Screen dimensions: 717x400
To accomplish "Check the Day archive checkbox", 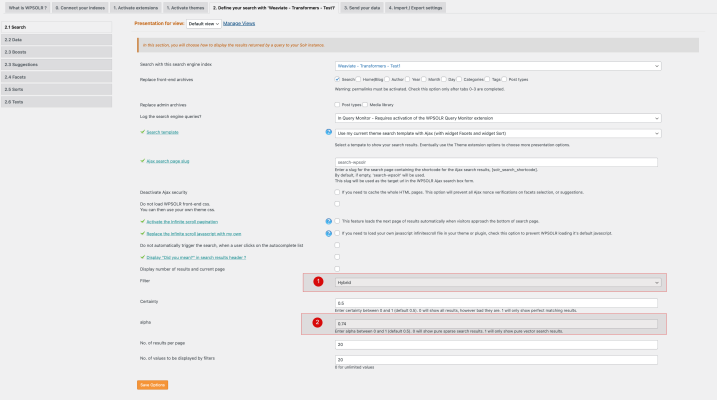I will (444, 79).
